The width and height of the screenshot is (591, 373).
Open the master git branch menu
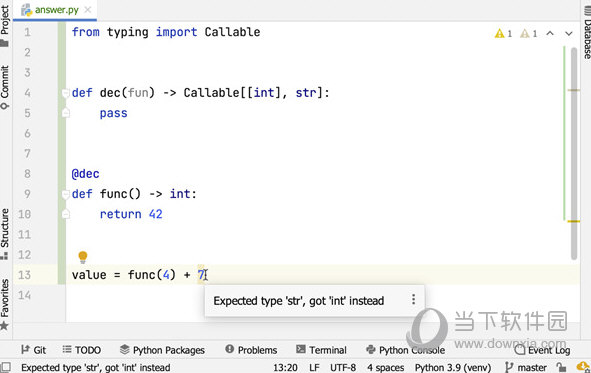point(526,367)
